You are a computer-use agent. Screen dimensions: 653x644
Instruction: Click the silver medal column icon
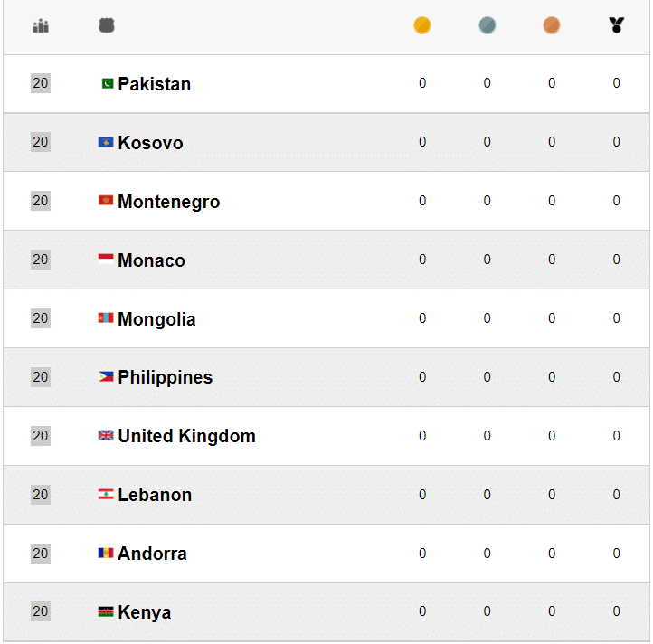coord(487,25)
